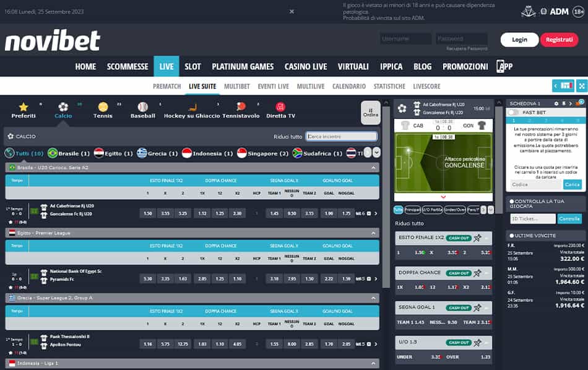Collapse the Egitto Premier League section
The height and width of the screenshot is (370, 588).
click(x=373, y=233)
